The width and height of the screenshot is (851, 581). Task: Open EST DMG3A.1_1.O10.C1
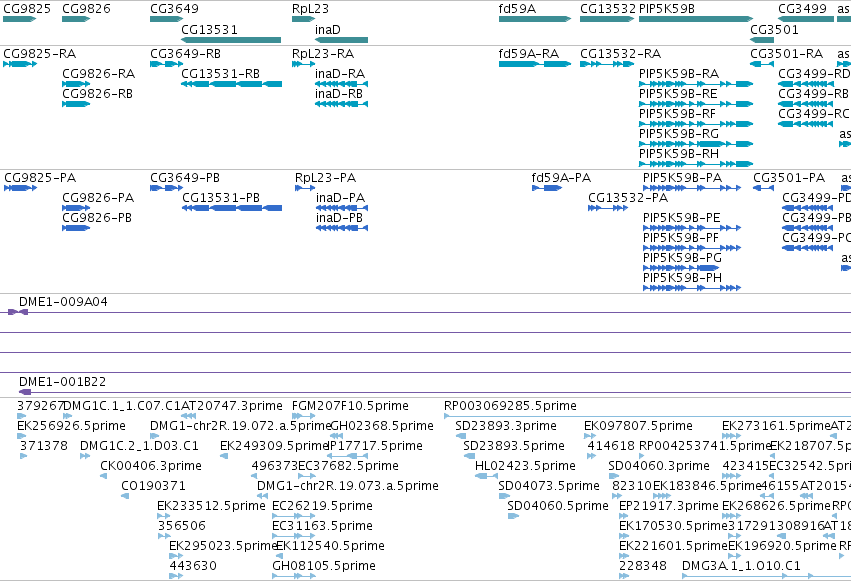(x=741, y=566)
